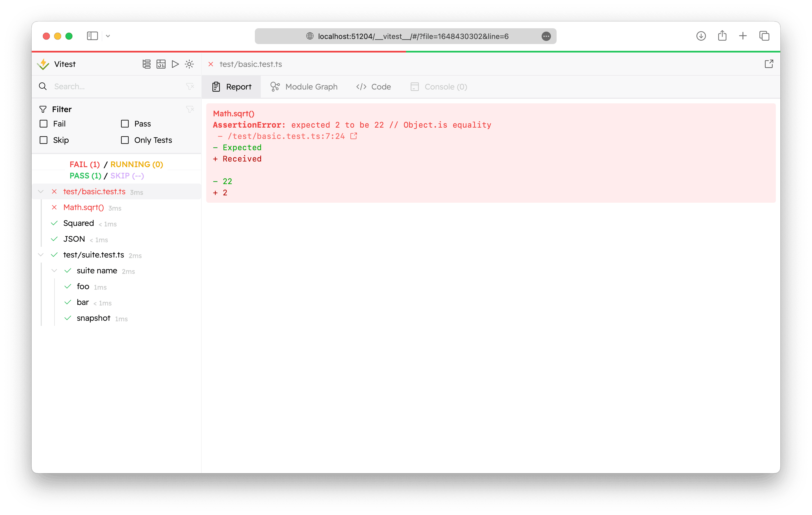The height and width of the screenshot is (515, 812).
Task: Select the tree view icon in Vitest toolbar
Action: (x=147, y=64)
